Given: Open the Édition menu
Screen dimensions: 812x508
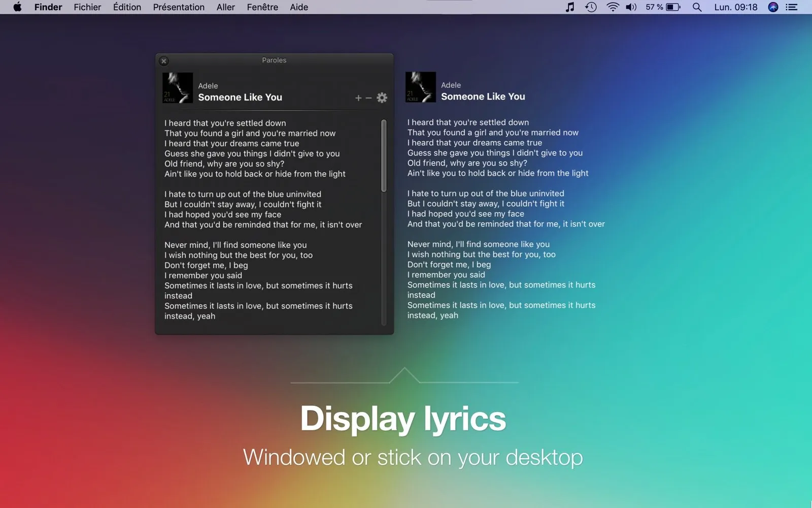Looking at the screenshot, I should pyautogui.click(x=127, y=7).
